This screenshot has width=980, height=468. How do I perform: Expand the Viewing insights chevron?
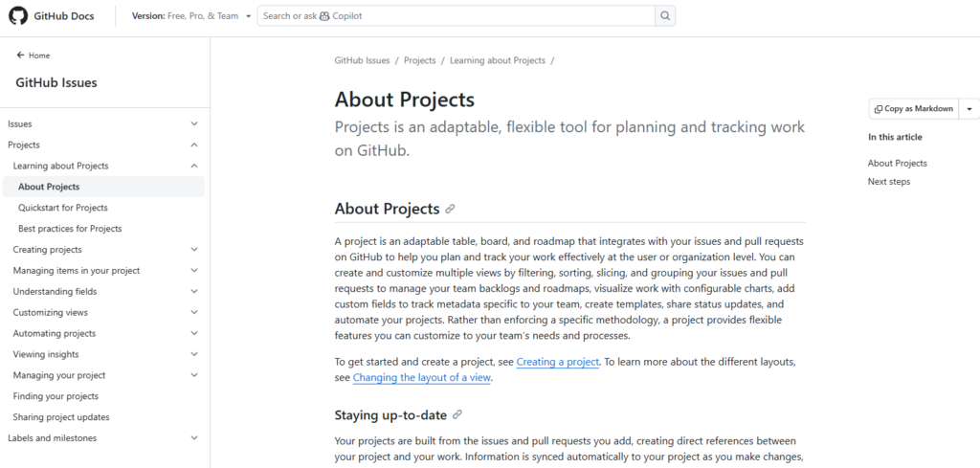[x=194, y=354]
